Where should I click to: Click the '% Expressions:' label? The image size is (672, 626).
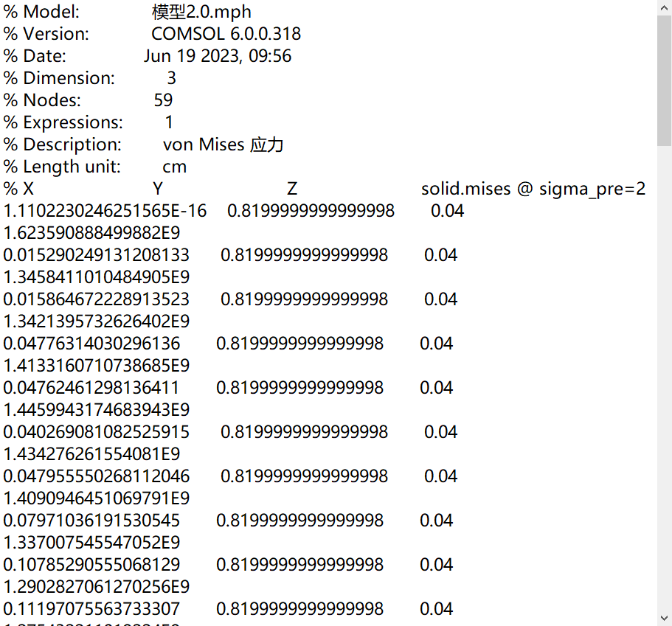pos(63,122)
